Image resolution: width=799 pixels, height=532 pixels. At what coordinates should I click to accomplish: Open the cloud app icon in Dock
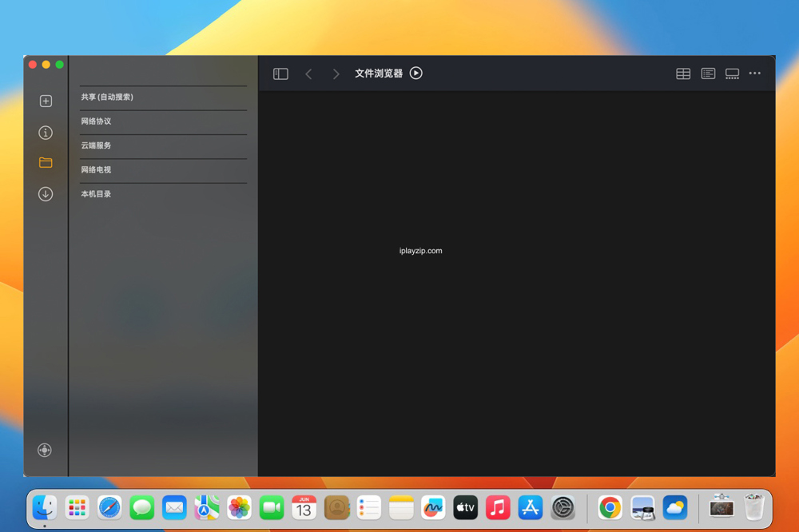[x=675, y=507]
